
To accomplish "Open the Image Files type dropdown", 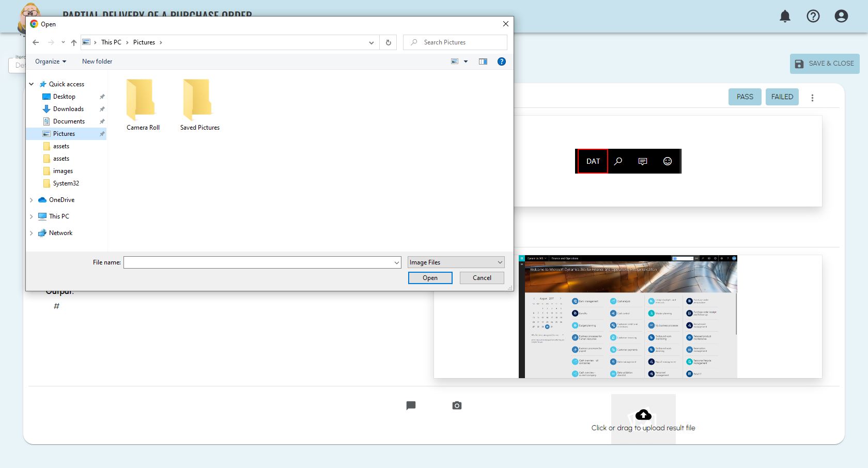I will coord(455,262).
